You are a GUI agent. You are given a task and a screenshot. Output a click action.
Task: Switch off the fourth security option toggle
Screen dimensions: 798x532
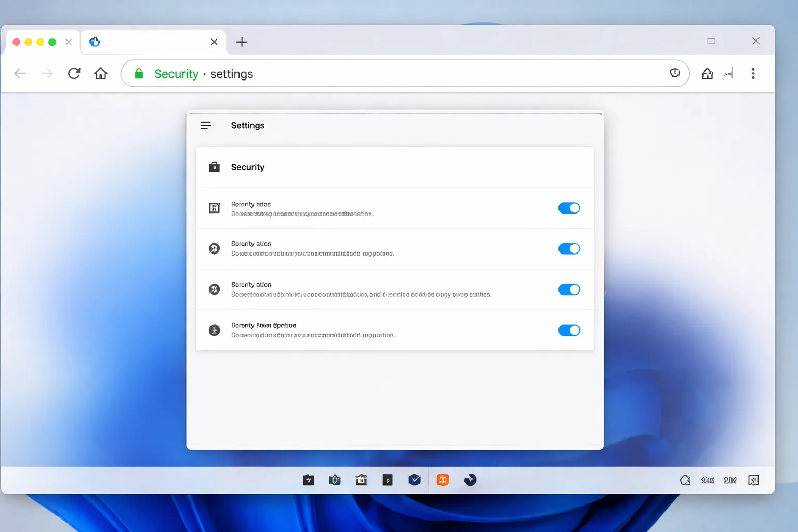click(569, 330)
